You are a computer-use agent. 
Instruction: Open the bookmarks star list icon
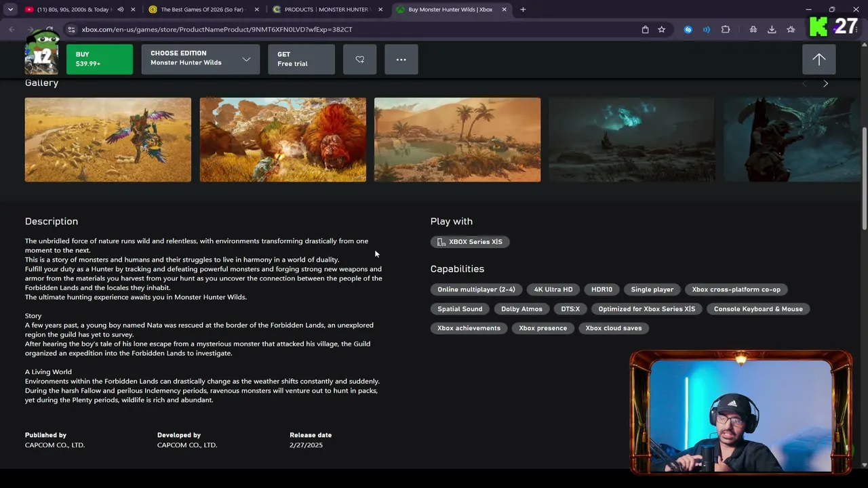[791, 29]
